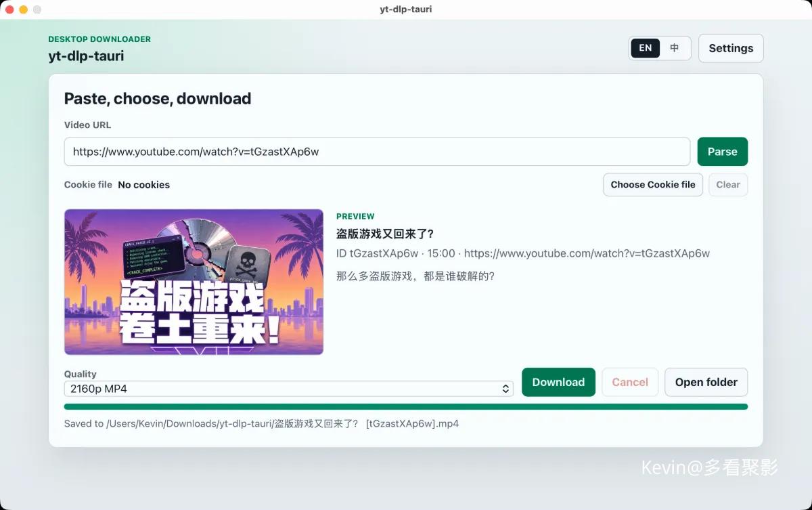
Task: Click the Quality label
Action: coord(81,374)
